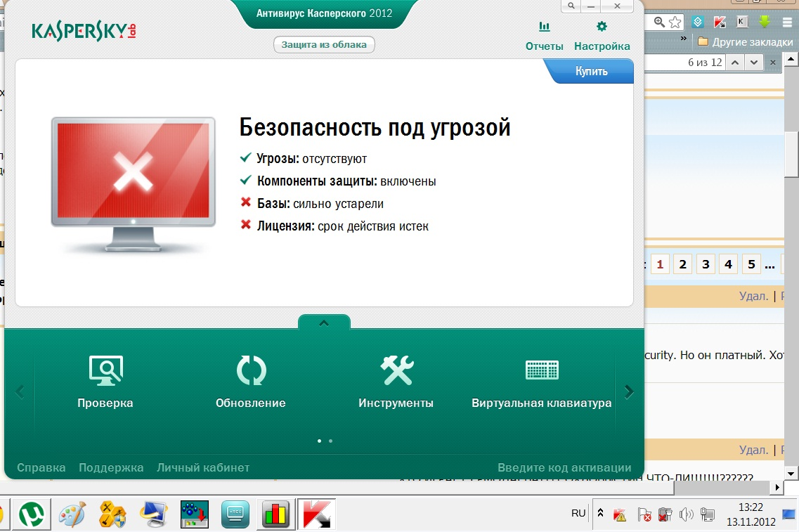Click Лицензия: срок действия истек line
Viewport: 799px width, 532px height.
click(x=334, y=226)
